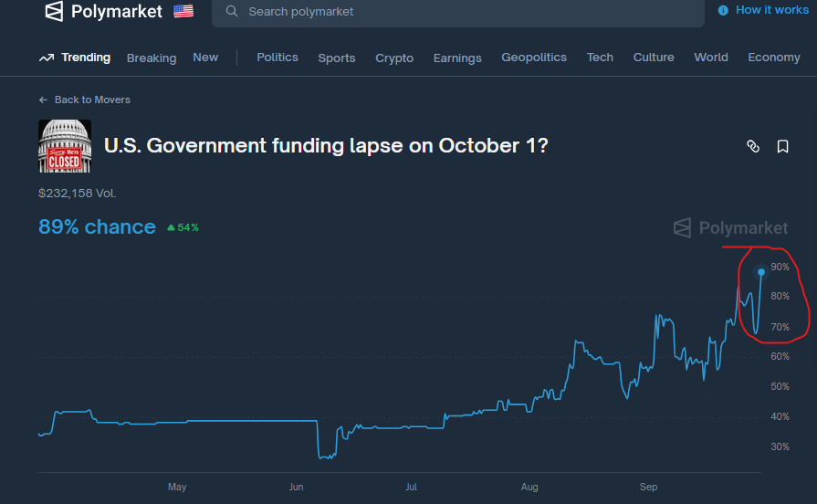Open the How it works link

pos(771,10)
